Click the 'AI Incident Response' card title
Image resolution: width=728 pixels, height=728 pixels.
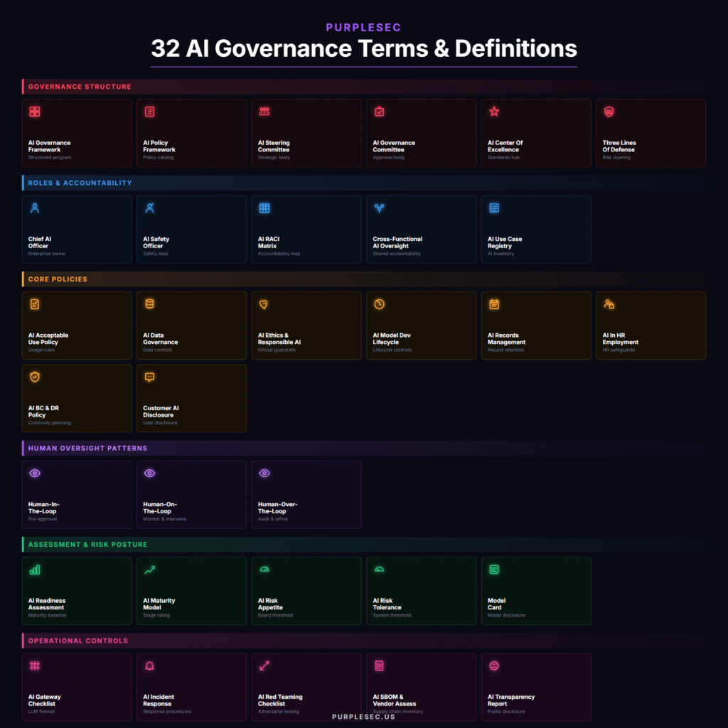(x=159, y=700)
